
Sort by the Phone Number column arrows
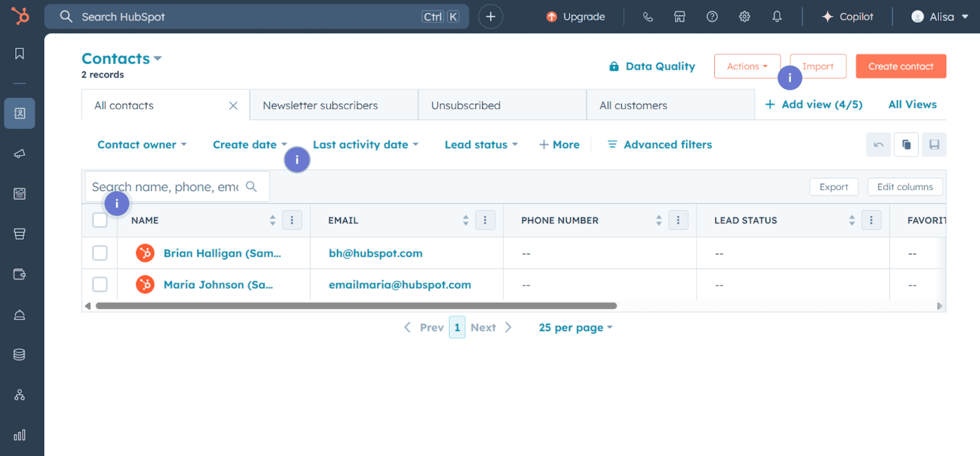[x=659, y=220]
